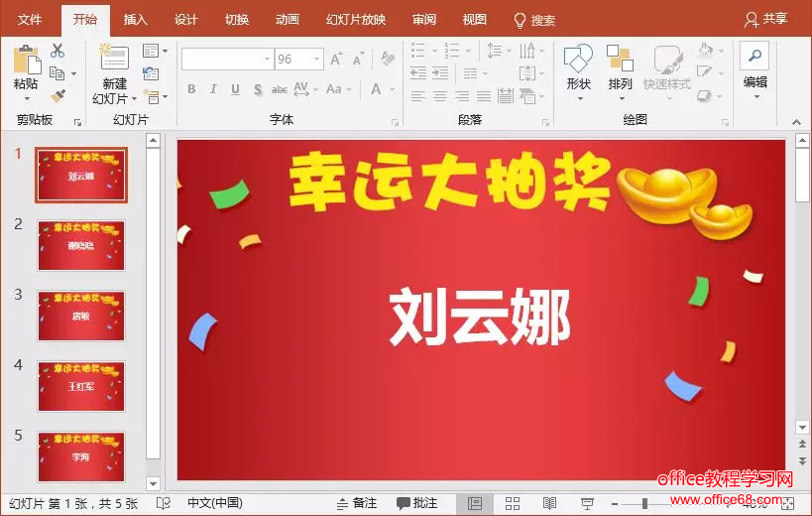Open Slide Sorter view icon

(x=513, y=503)
